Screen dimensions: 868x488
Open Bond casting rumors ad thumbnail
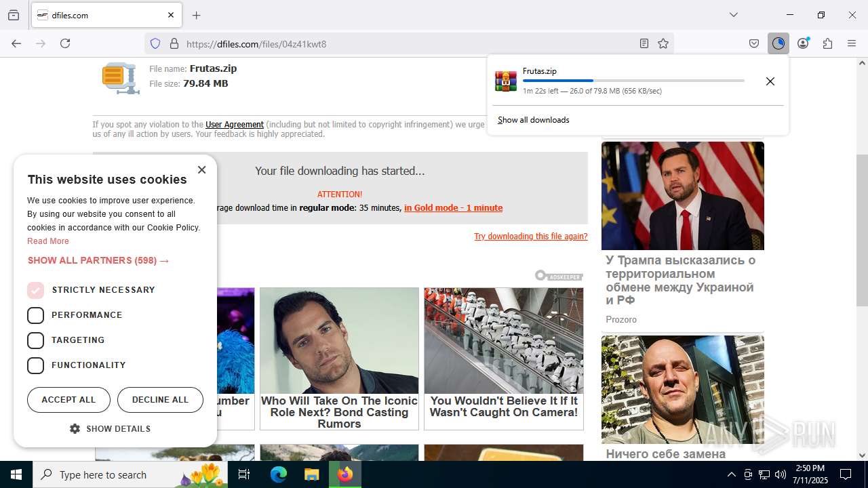click(x=339, y=341)
